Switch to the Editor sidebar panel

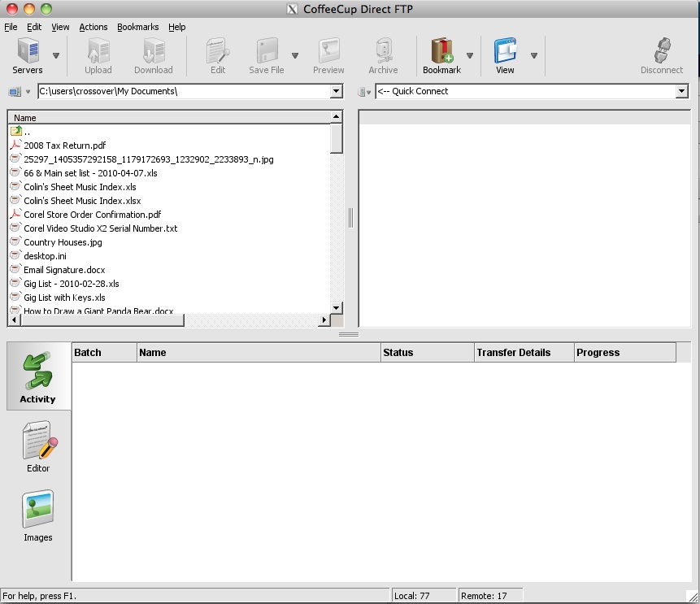coord(37,446)
